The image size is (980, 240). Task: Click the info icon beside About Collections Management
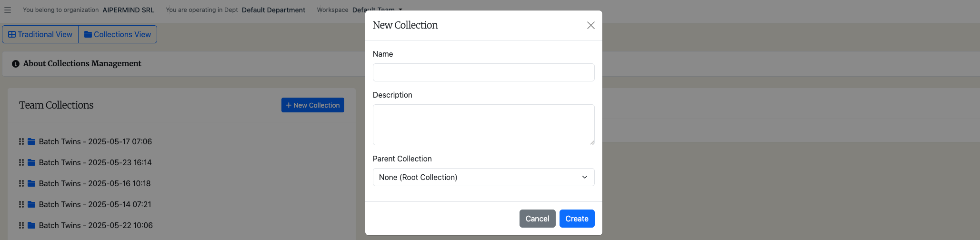[x=16, y=64]
